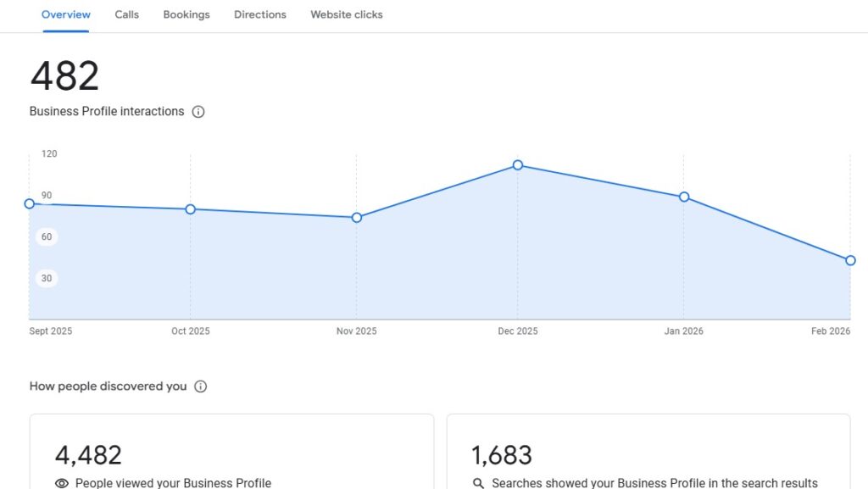Open the Bookings tab
The image size is (868, 489).
[x=186, y=14]
